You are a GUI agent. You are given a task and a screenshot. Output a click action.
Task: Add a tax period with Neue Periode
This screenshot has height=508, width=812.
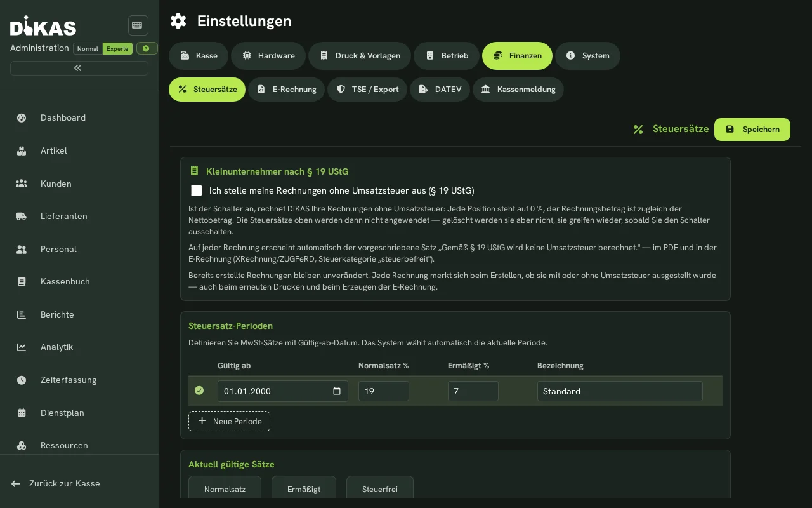[229, 422]
